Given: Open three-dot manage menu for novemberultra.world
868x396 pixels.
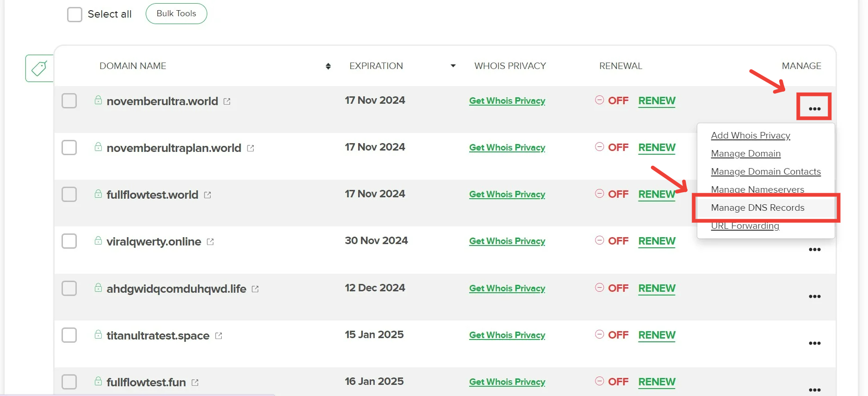Looking at the screenshot, I should tap(814, 108).
